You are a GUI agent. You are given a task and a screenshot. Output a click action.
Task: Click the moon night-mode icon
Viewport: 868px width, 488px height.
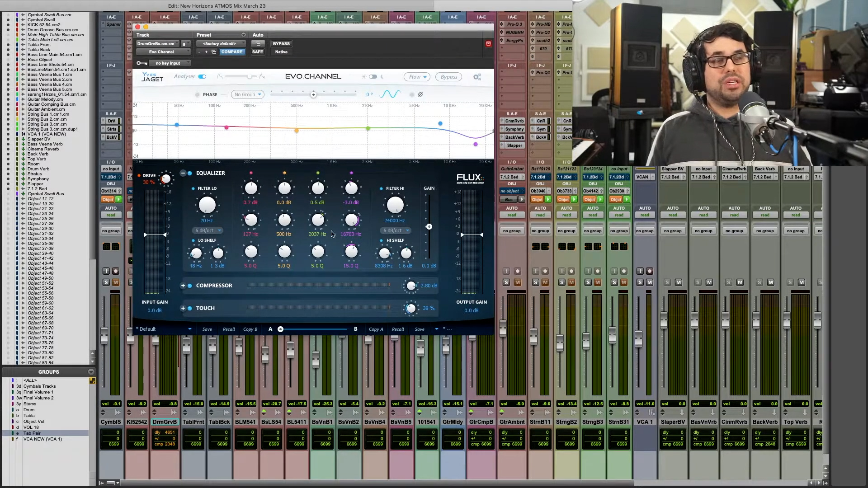tap(382, 77)
